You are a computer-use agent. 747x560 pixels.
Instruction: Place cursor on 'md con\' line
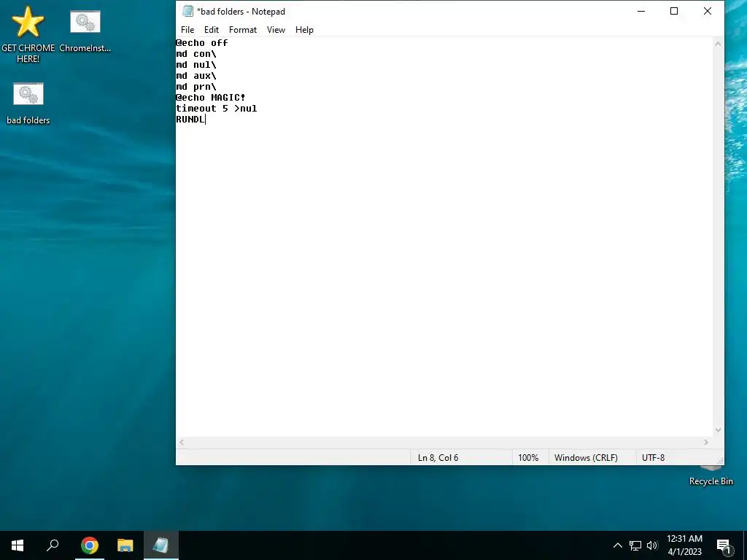pos(196,54)
